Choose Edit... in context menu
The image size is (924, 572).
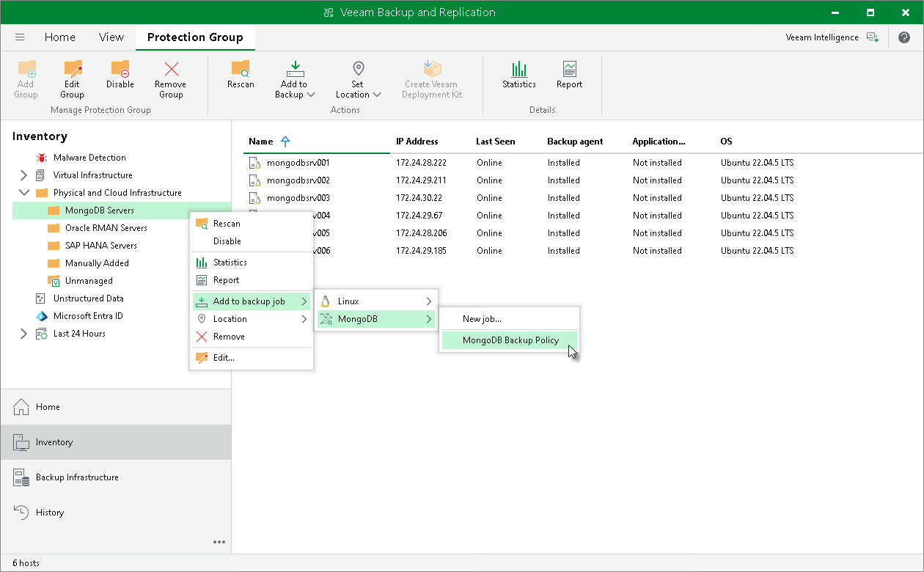click(252, 358)
